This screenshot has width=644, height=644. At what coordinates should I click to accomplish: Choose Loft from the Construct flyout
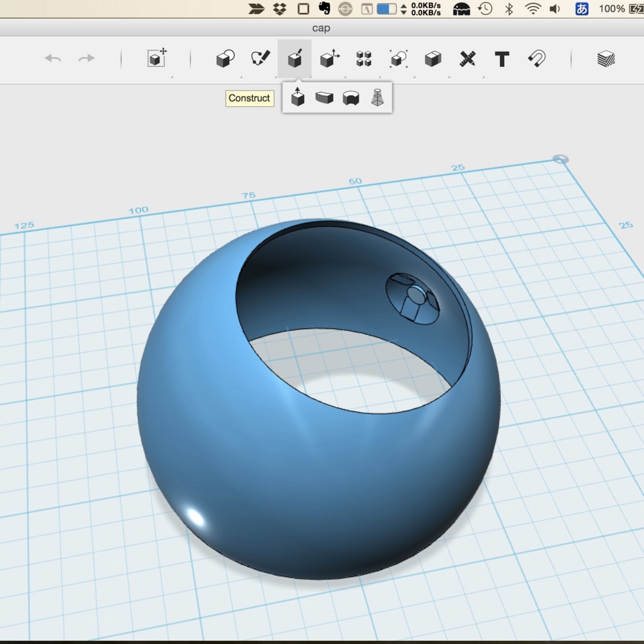coord(377,97)
